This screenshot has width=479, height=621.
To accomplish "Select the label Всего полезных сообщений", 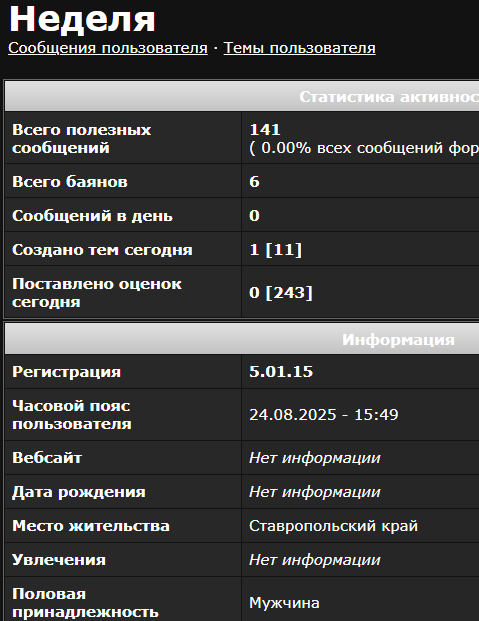I will click(82, 139).
